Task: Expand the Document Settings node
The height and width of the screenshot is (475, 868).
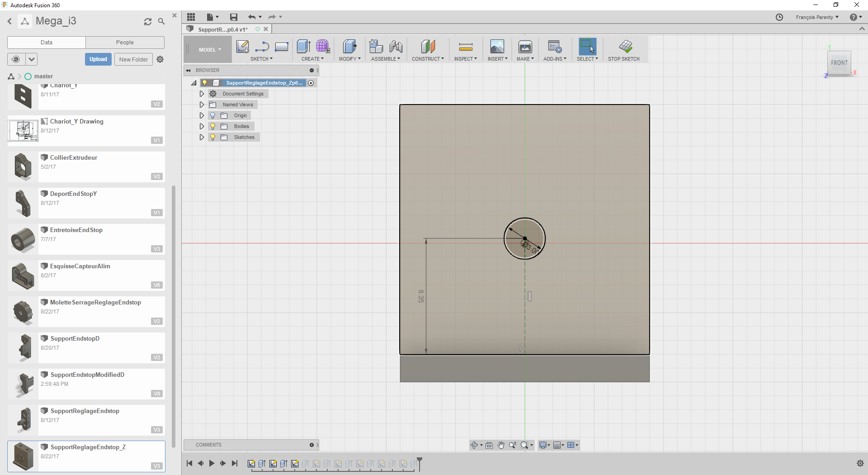Action: pyautogui.click(x=202, y=94)
